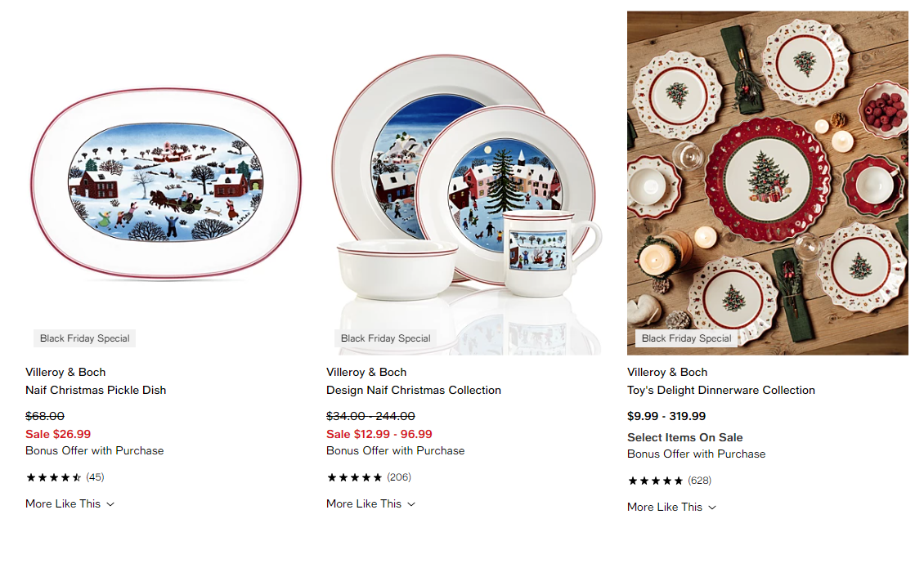Click the Sale $26.99 price
The image size is (924, 577).
[58, 435]
